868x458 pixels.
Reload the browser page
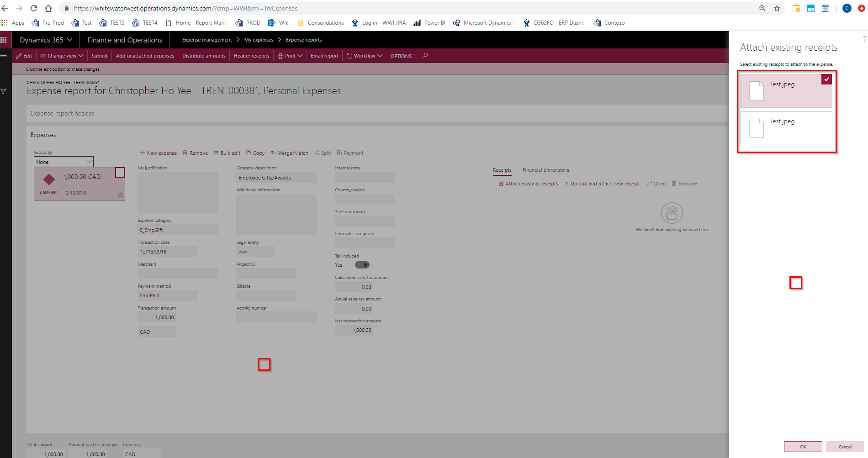(x=34, y=8)
